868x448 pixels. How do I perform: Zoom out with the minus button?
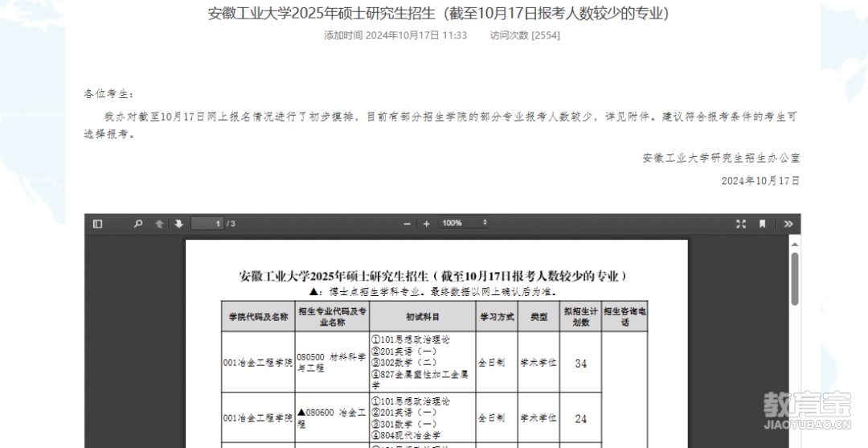407,224
